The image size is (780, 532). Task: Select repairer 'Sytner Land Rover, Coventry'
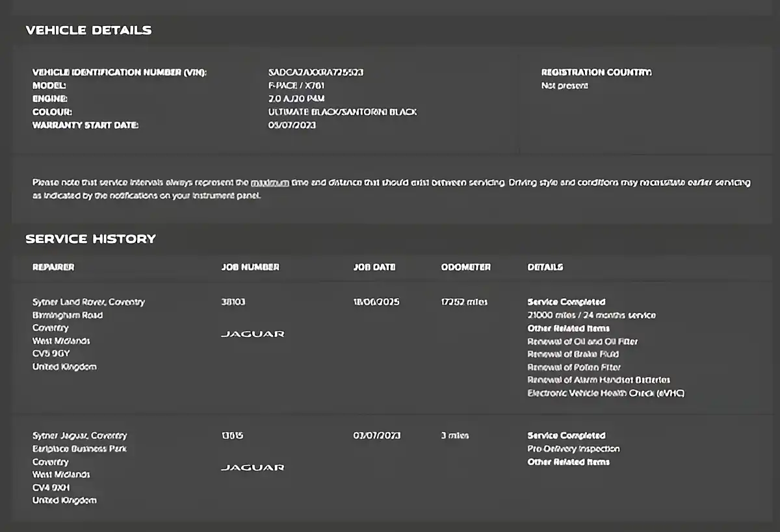click(88, 302)
